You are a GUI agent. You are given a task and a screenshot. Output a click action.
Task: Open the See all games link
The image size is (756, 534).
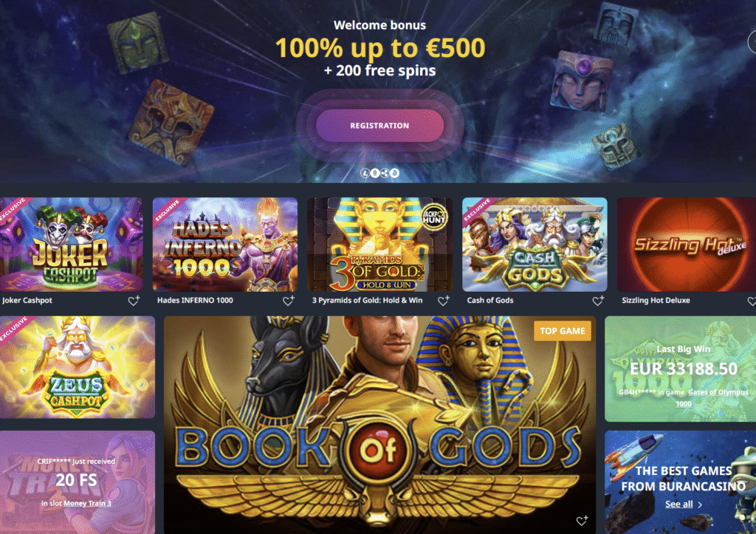[679, 504]
